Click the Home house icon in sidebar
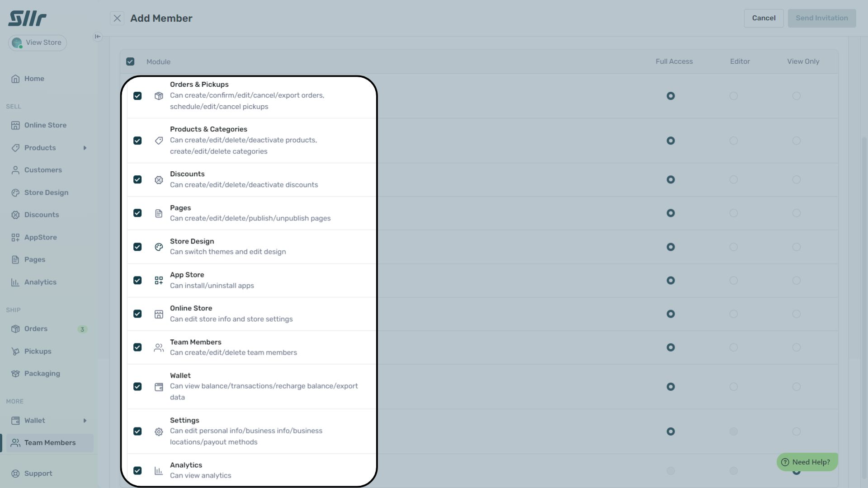Image resolution: width=868 pixels, height=488 pixels. (x=15, y=79)
